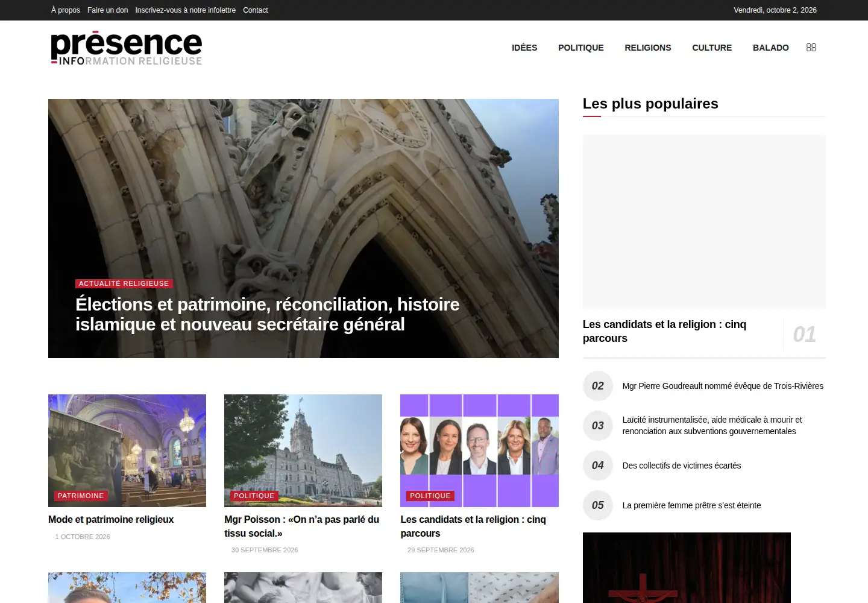Click the 05 rank circle
Viewport: 868px width, 603px height.
(x=598, y=505)
